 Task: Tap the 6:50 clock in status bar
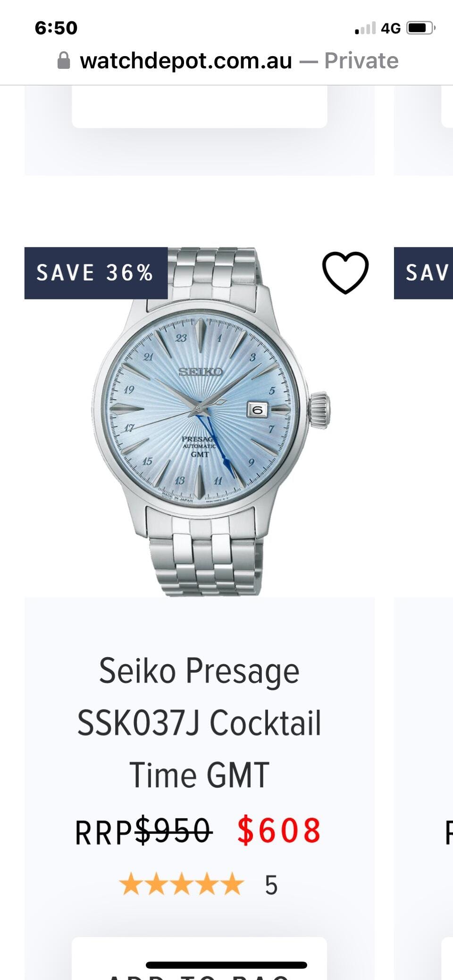coord(56,28)
